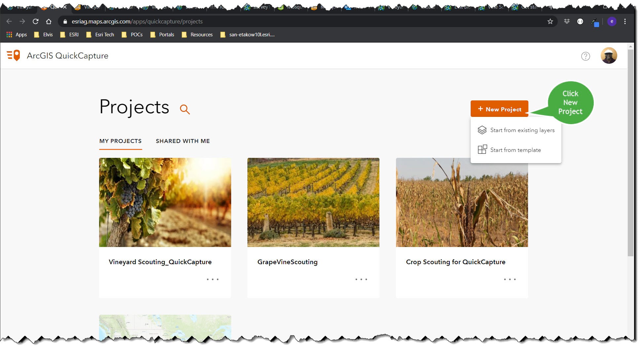This screenshot has width=644, height=354.
Task: Open the Portals bookmark folder
Action: [x=162, y=35]
